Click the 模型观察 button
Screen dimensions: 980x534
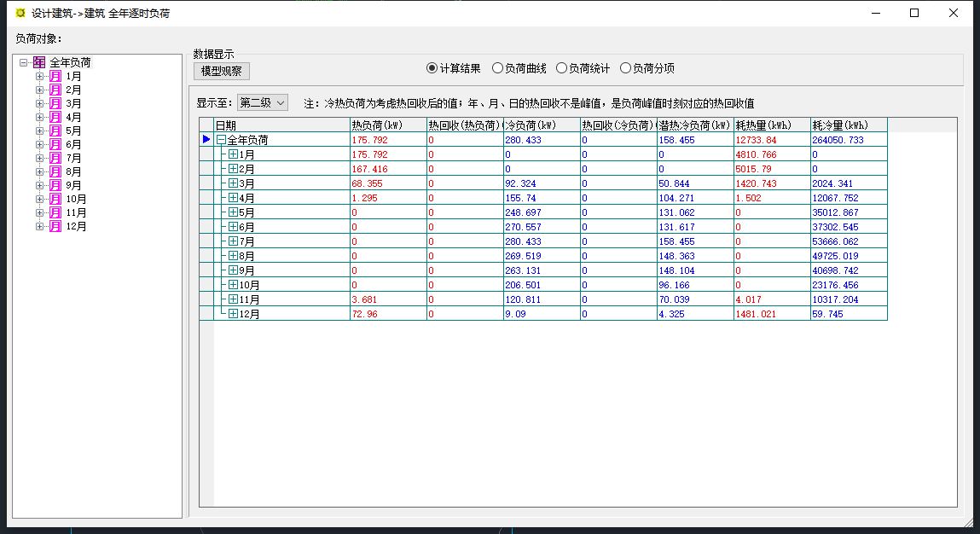click(221, 71)
